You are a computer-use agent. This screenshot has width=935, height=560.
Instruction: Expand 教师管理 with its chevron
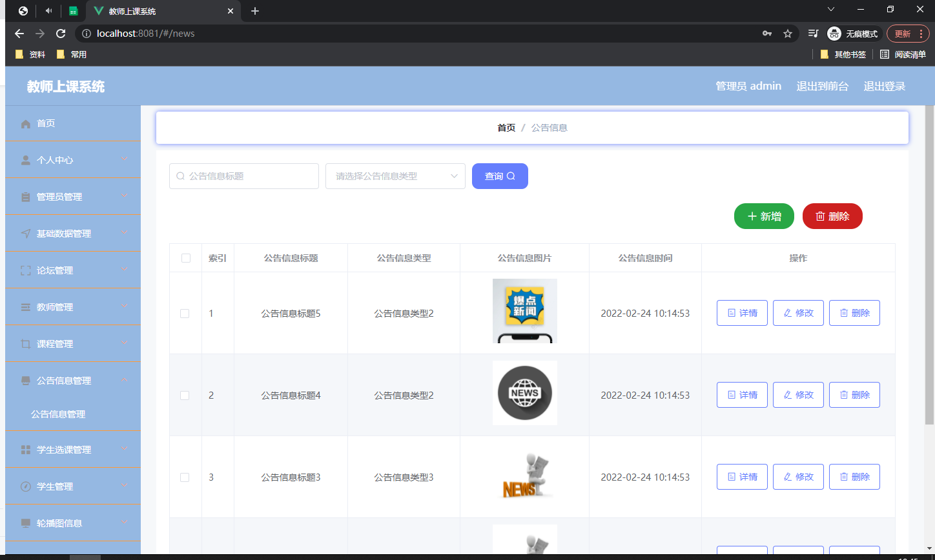coord(125,306)
